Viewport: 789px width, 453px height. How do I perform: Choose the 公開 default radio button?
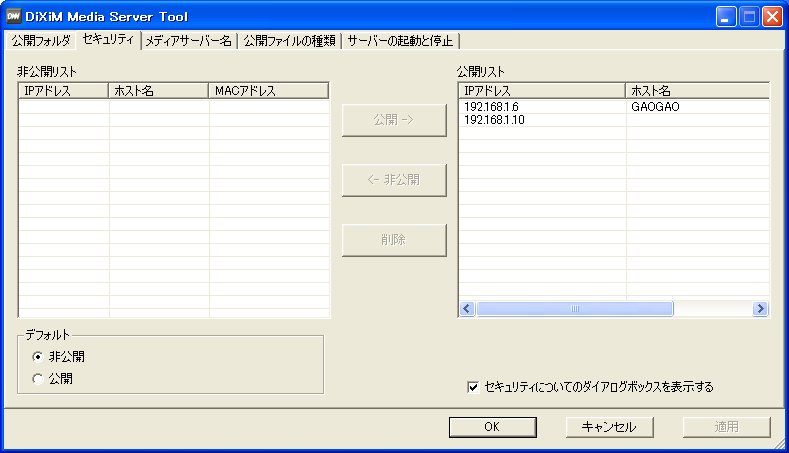38,379
